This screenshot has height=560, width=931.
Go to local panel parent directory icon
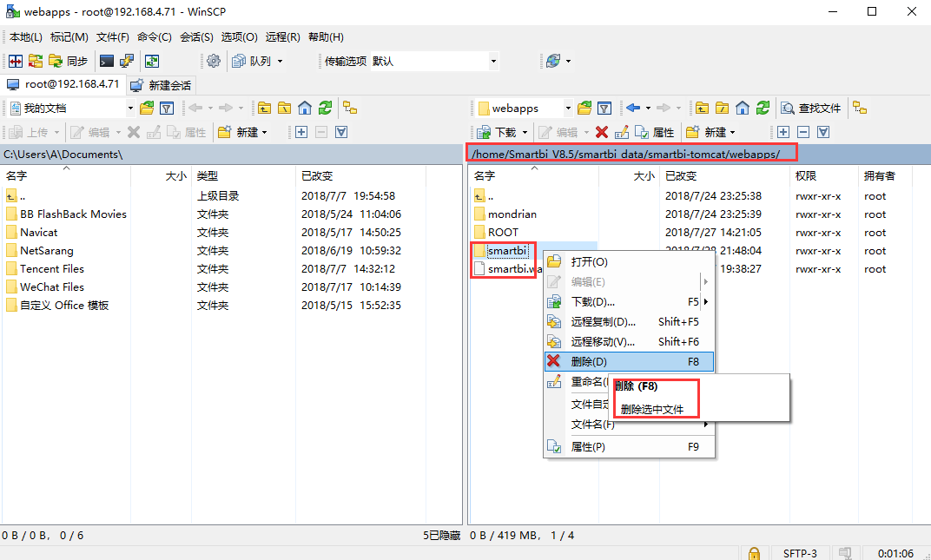(264, 108)
